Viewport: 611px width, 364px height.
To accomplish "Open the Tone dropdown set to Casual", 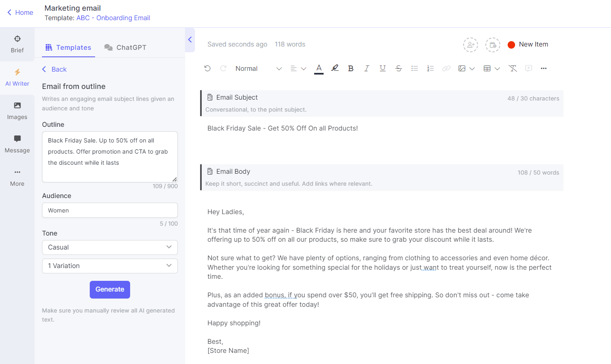I will (x=110, y=247).
